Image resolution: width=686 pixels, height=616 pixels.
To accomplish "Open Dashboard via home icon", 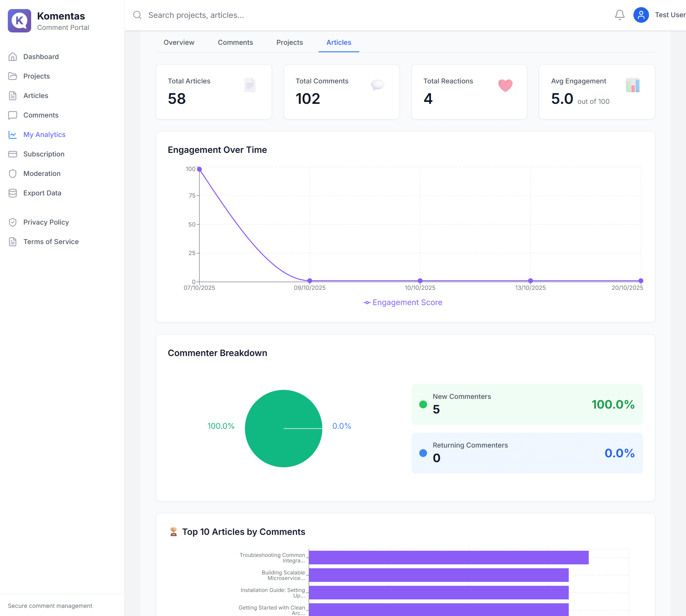I will point(13,56).
